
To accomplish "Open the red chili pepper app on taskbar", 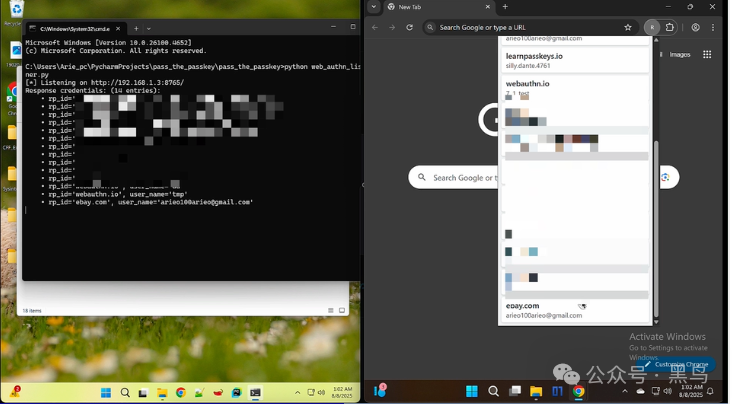I will (x=218, y=393).
